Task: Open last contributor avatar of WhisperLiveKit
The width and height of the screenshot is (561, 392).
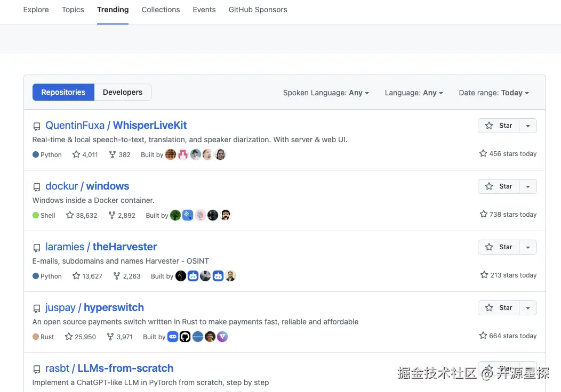Action: (x=220, y=154)
